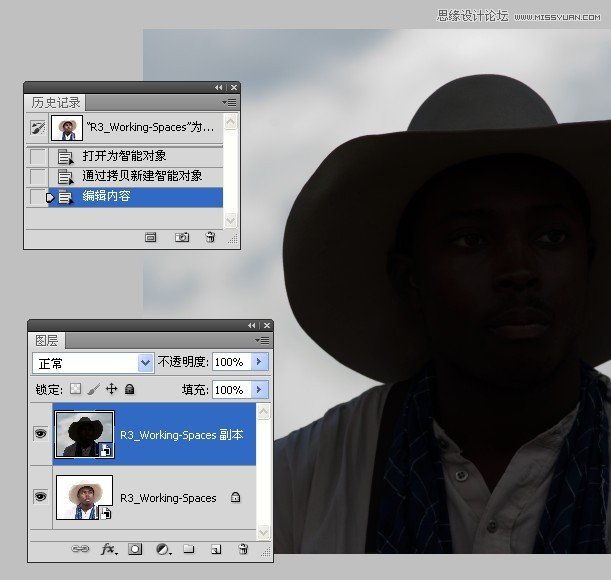
Task: Hide the R3_Working-Spaces 副本 layer
Action: [40, 435]
